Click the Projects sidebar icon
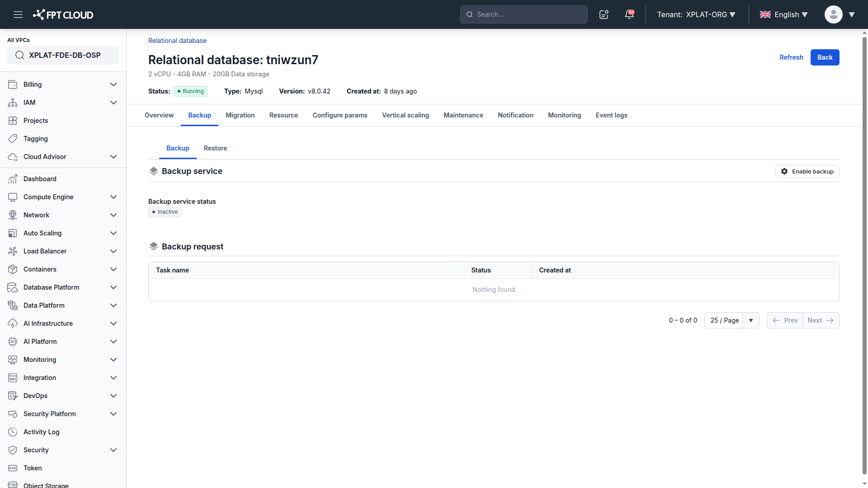Image resolution: width=868 pixels, height=488 pixels. point(13,121)
